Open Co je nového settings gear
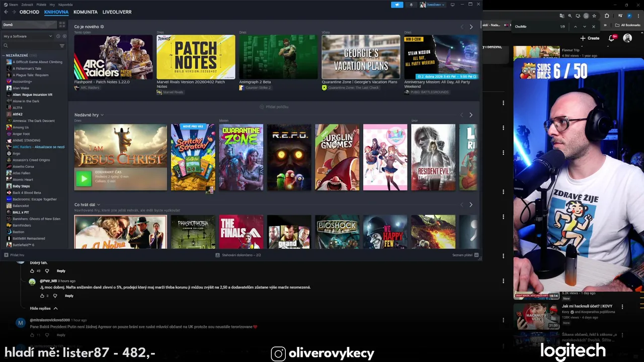This screenshot has height=362, width=644. 102,27
